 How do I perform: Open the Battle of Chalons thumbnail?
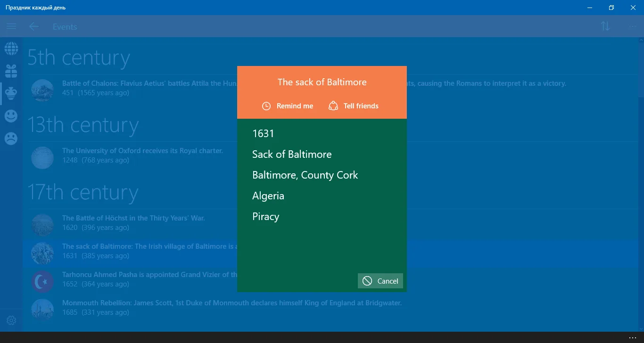click(42, 90)
